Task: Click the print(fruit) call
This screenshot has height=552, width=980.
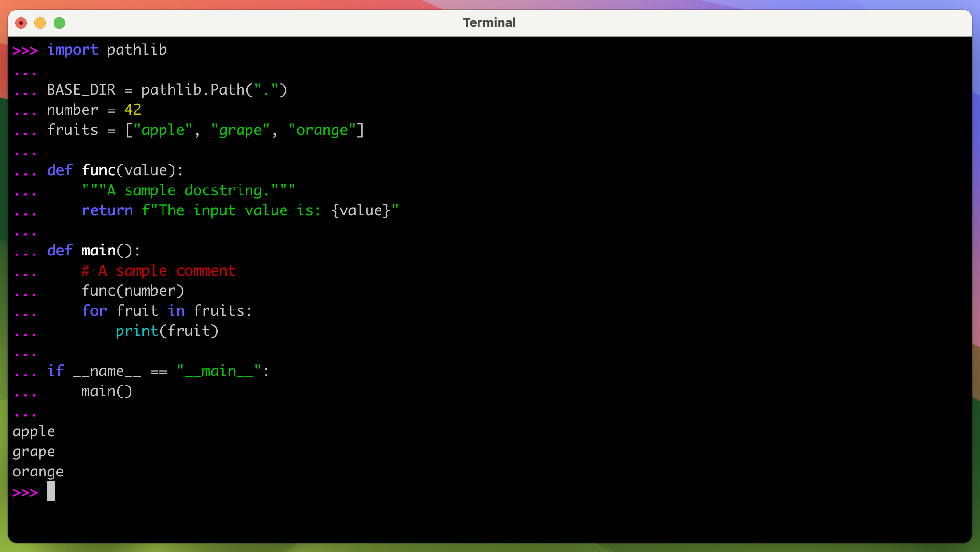Action: 166,331
